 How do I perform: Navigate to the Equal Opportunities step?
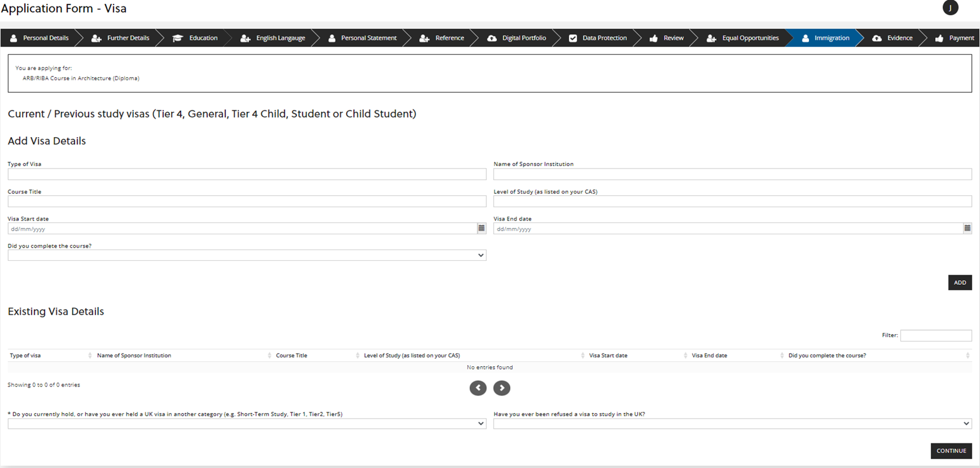click(x=750, y=38)
